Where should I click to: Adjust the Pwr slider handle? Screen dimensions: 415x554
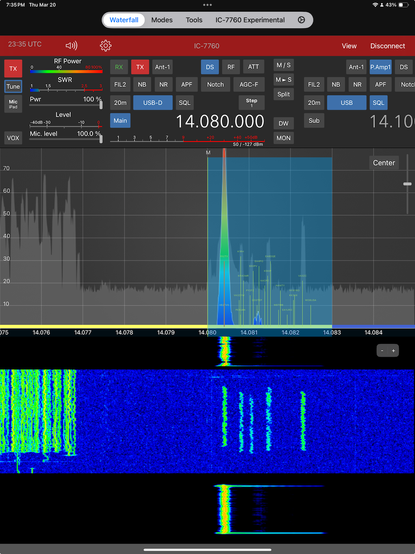tap(101, 105)
